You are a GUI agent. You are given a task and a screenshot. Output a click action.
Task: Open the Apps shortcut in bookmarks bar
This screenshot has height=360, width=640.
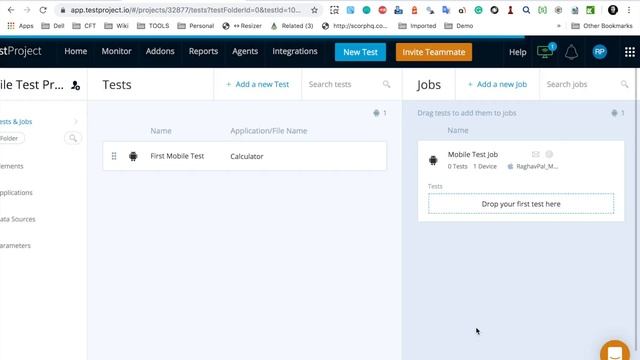20,26
